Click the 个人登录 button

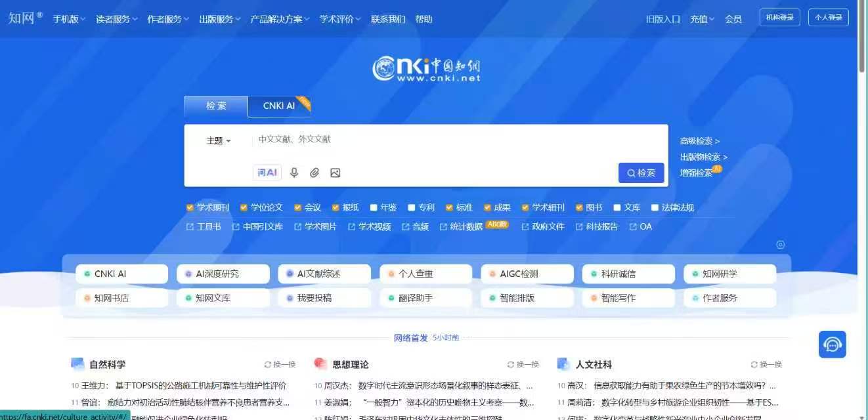829,18
